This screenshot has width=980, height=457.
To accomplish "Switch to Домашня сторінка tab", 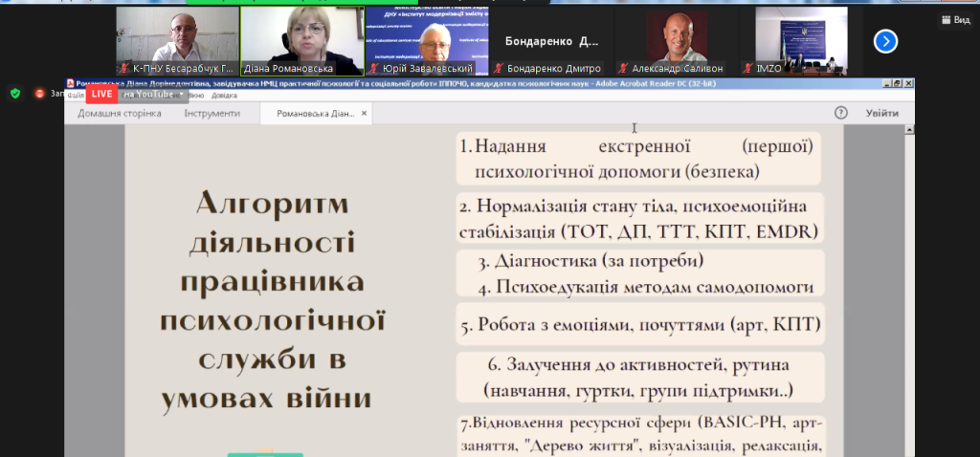I will pyautogui.click(x=119, y=113).
